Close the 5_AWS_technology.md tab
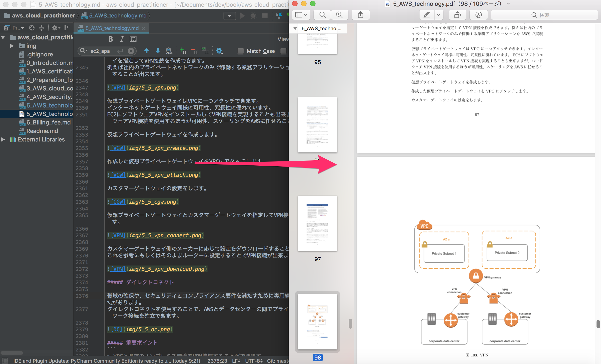This screenshot has height=364, width=601. [144, 28]
